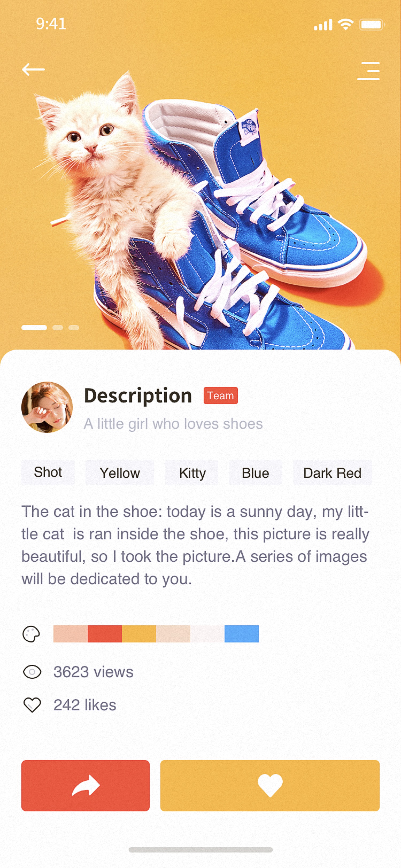The height and width of the screenshot is (868, 401).
Task: Click the red share arrow button
Action: (85, 785)
